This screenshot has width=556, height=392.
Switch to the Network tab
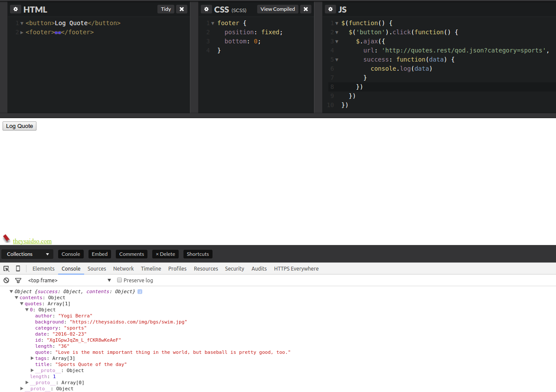(124, 269)
